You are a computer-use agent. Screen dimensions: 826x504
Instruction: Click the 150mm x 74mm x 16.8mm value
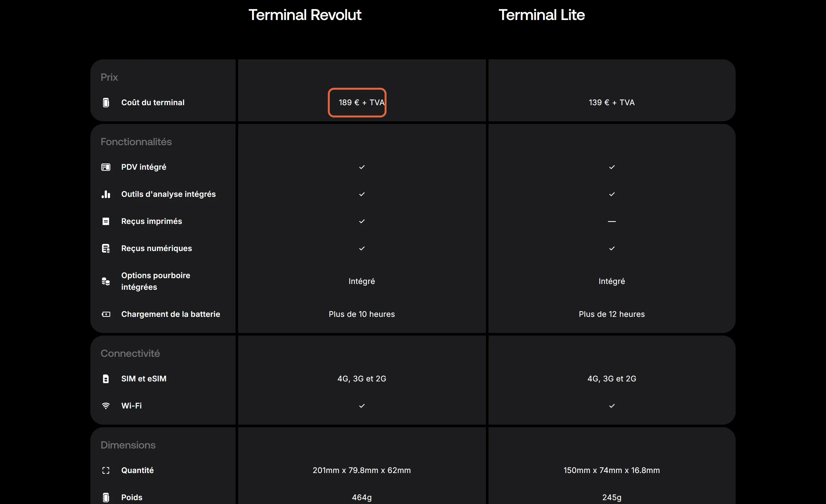pyautogui.click(x=612, y=470)
